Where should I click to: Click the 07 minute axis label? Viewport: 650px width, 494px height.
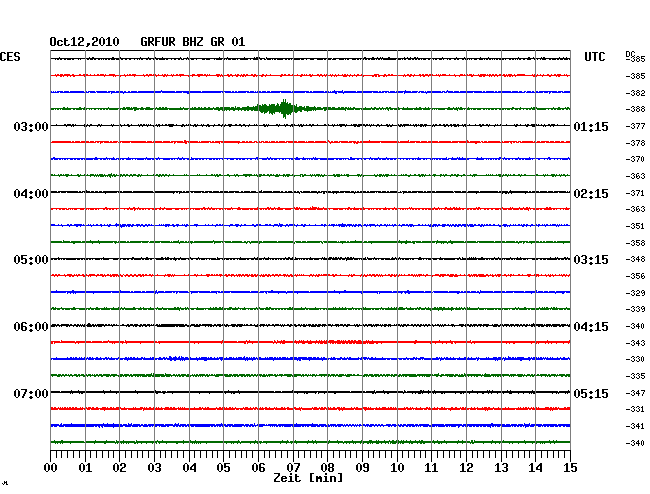tap(293, 468)
